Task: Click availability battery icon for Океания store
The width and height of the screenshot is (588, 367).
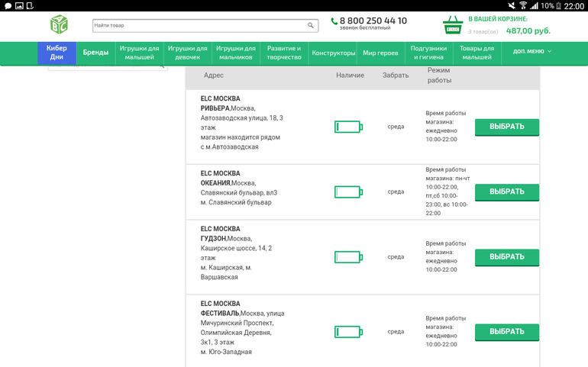Action: click(x=348, y=192)
